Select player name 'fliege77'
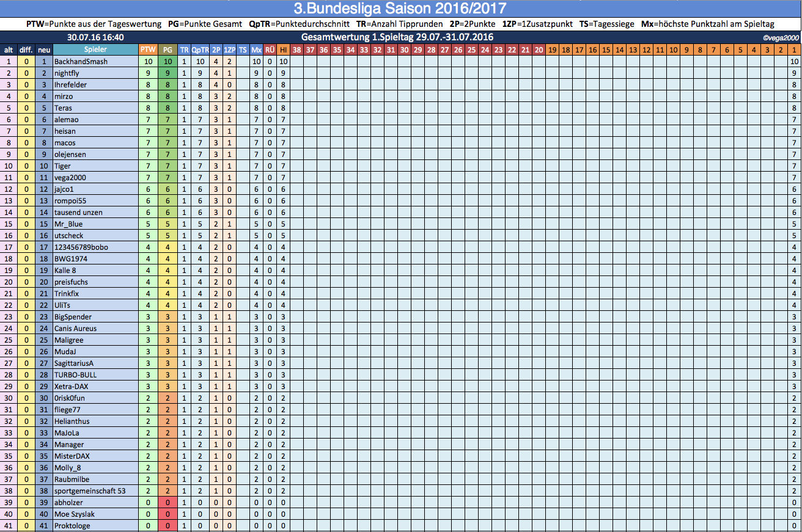The height and width of the screenshot is (532, 802). coord(67,410)
